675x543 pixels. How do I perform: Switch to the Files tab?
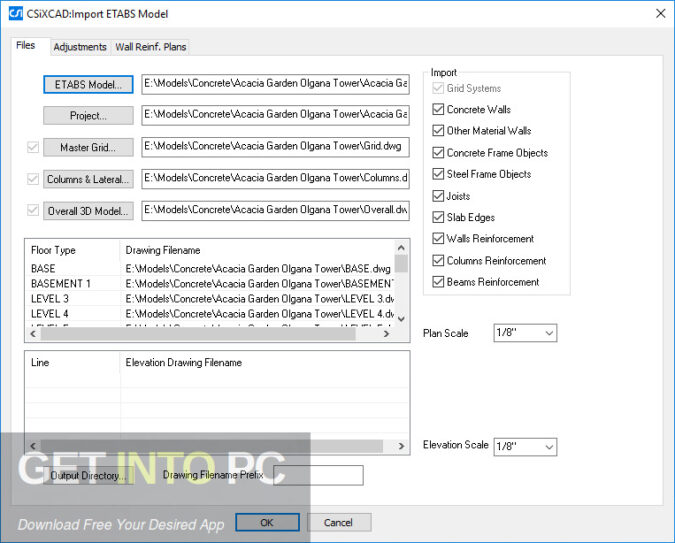tap(25, 45)
